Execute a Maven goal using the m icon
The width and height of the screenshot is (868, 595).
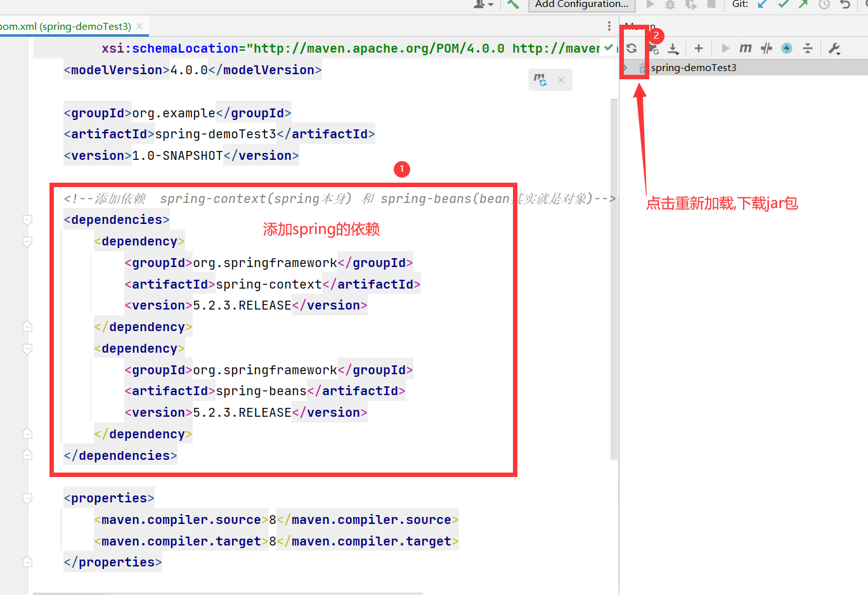pos(745,48)
